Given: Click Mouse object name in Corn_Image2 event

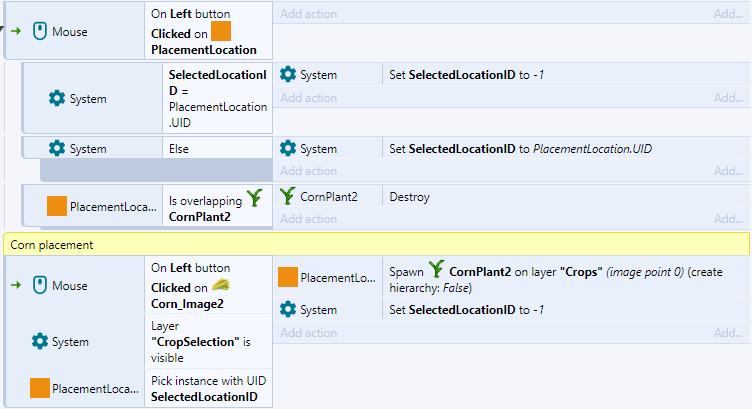Looking at the screenshot, I should pyautogui.click(x=70, y=286).
